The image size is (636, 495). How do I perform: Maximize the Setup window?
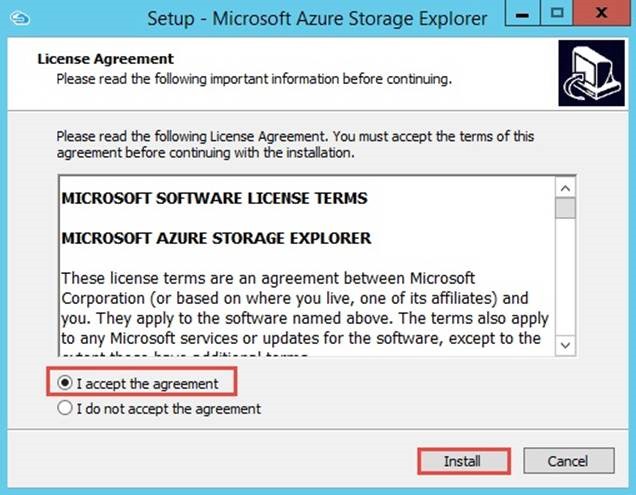click(x=557, y=14)
